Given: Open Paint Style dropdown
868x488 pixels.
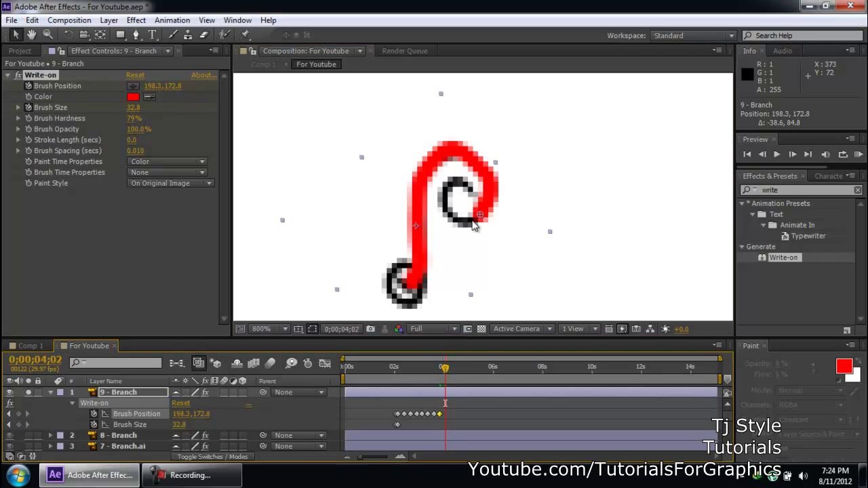Looking at the screenshot, I should (171, 183).
